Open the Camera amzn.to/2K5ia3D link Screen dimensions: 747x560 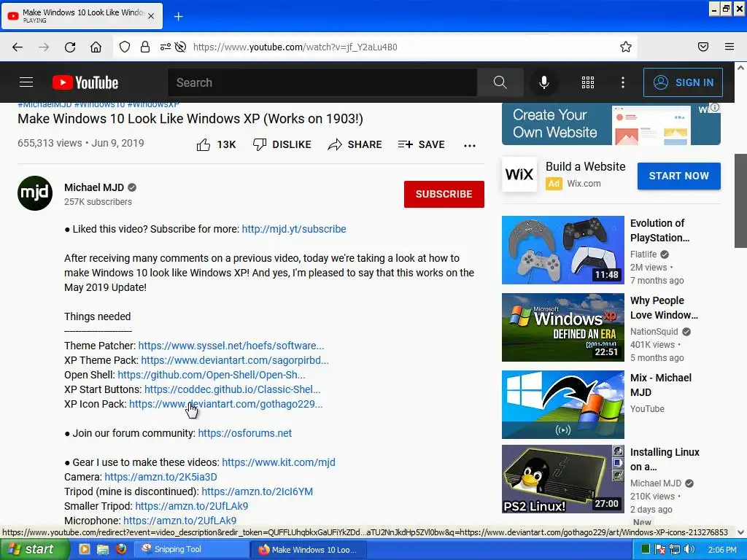tap(161, 477)
